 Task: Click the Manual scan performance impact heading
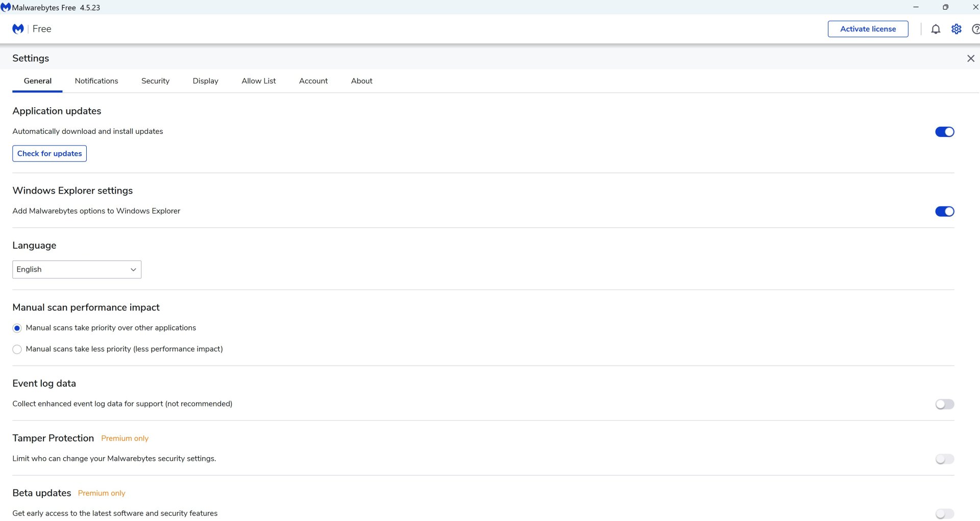tap(86, 307)
